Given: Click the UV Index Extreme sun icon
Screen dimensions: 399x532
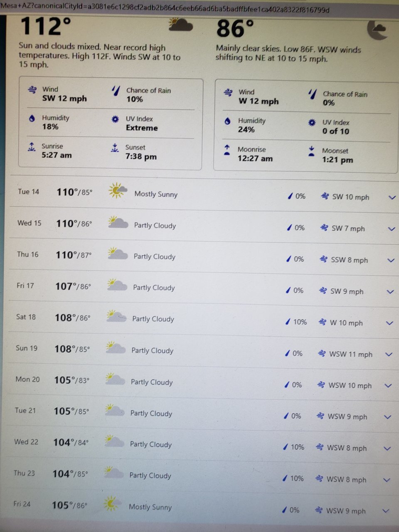Looking at the screenshot, I should click(x=115, y=119).
